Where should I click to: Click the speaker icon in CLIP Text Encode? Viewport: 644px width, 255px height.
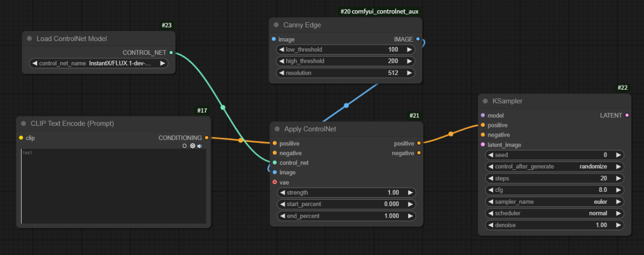pos(200,146)
